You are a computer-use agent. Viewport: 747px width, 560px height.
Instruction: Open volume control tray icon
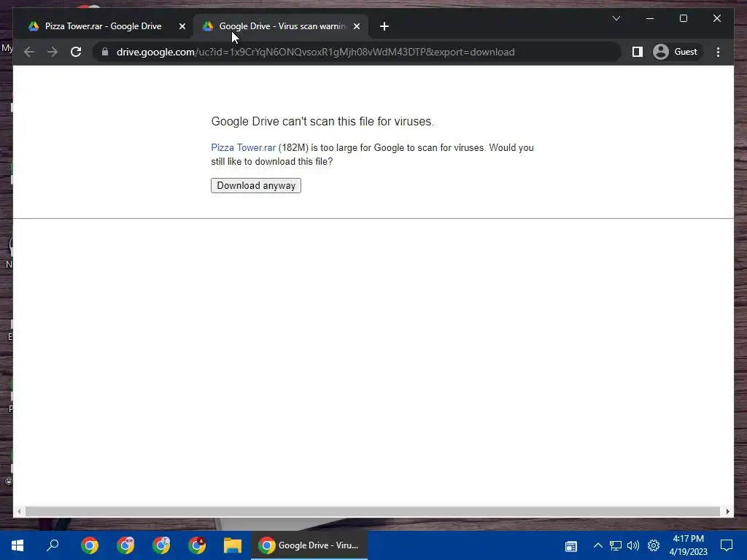[633, 545]
